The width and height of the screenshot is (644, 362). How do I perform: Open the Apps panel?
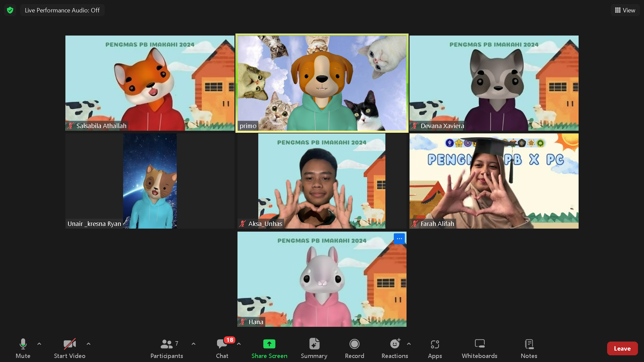click(x=435, y=348)
